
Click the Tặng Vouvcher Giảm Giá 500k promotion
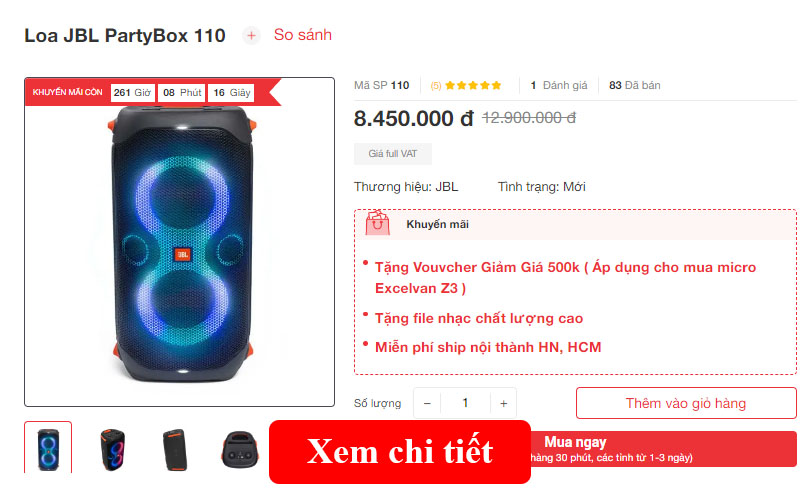click(565, 278)
